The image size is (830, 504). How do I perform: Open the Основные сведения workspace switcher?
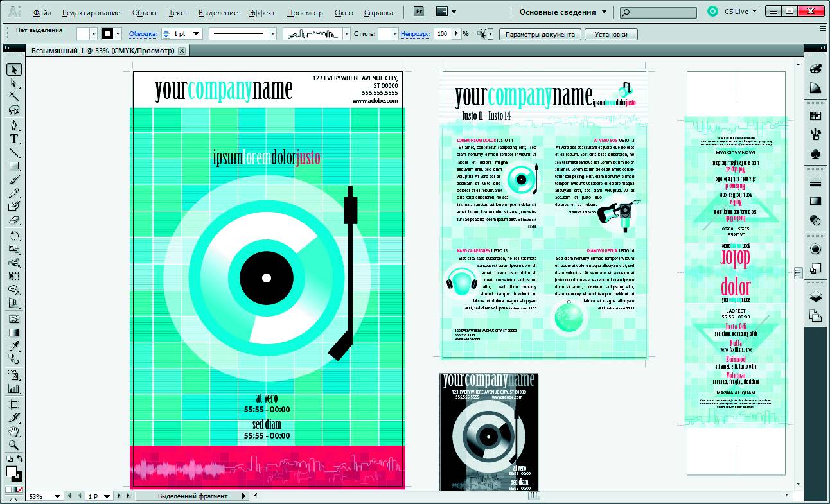pos(562,12)
